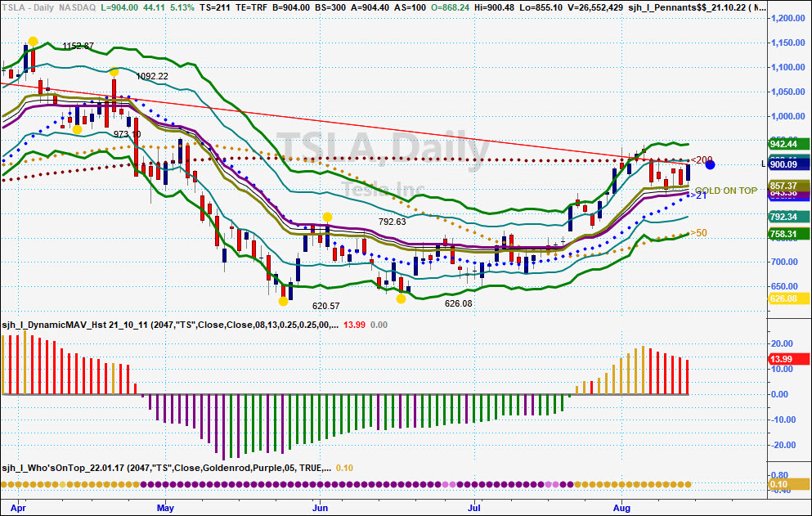The width and height of the screenshot is (812, 516).
Task: Click the Jul label on the date axis
Action: pyautogui.click(x=473, y=508)
